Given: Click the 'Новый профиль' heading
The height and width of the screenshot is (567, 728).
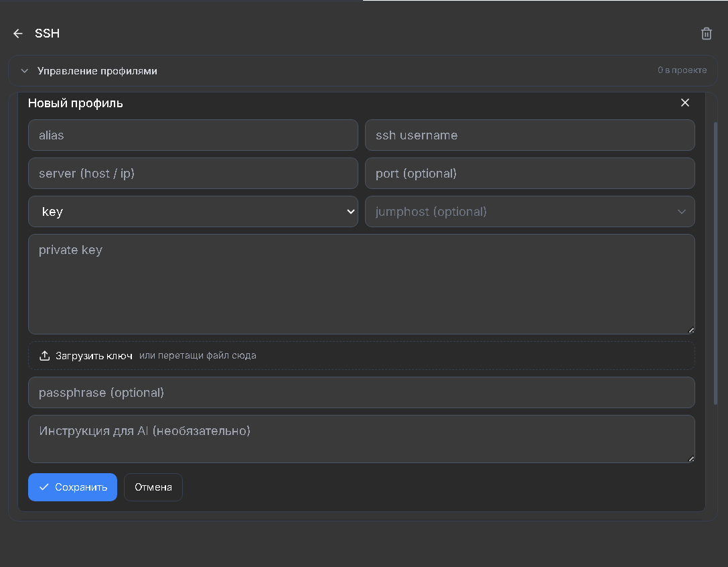Looking at the screenshot, I should coord(75,103).
